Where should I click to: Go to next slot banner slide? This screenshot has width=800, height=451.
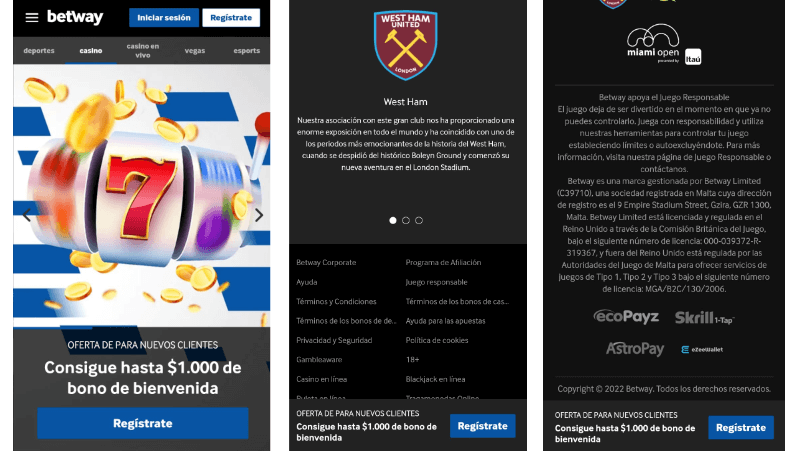pos(259,215)
